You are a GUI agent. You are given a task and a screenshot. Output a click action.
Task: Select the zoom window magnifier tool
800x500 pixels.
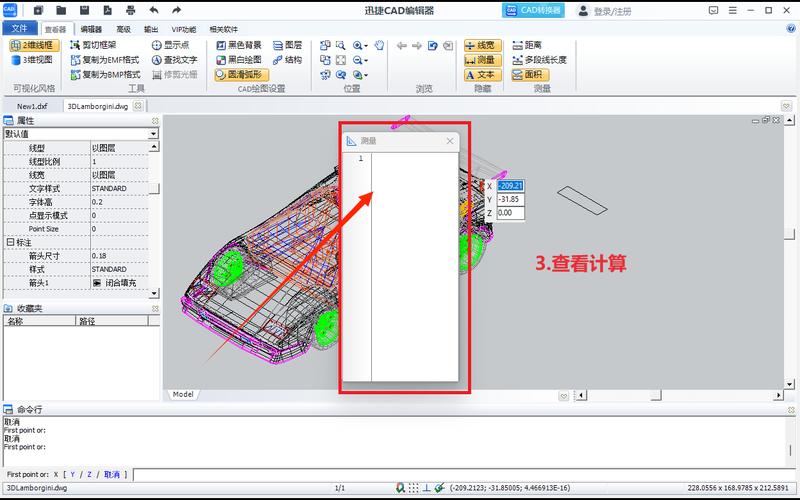pyautogui.click(x=341, y=45)
